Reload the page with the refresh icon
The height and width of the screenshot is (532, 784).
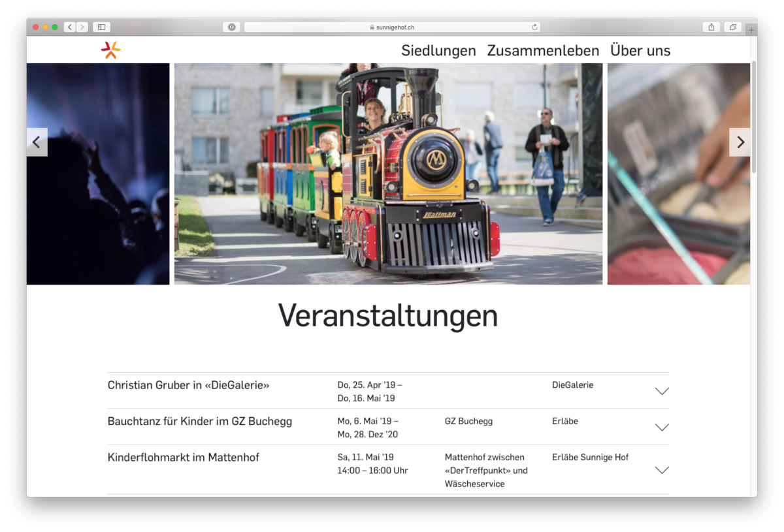pyautogui.click(x=534, y=27)
